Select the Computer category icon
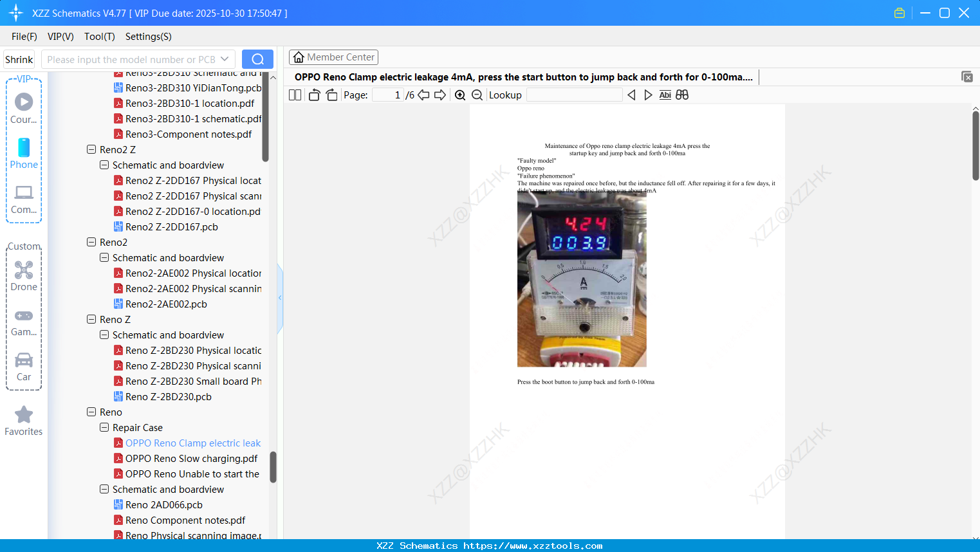The image size is (980, 552). click(x=24, y=199)
